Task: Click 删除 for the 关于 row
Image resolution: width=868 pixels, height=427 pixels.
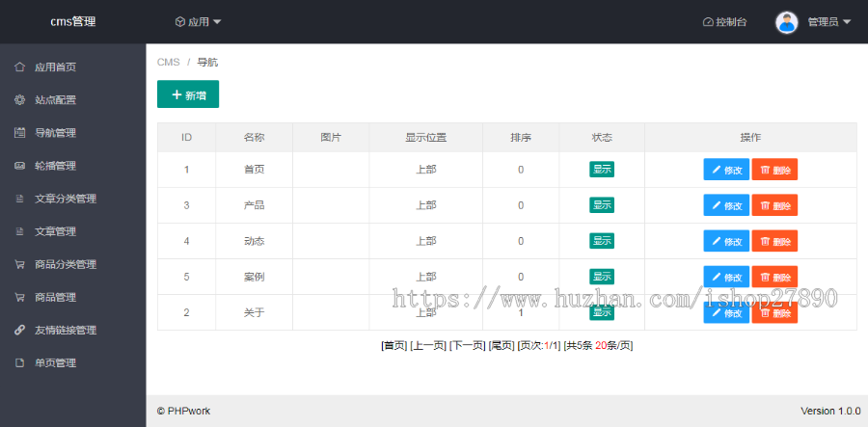Action: [x=775, y=312]
